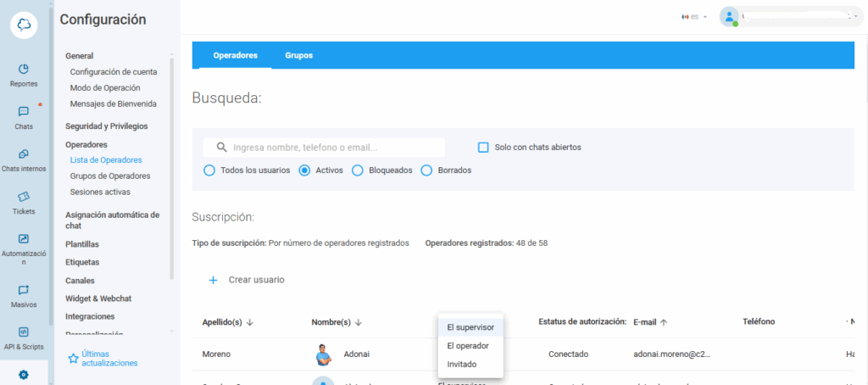This screenshot has height=385, width=868.
Task: Switch to the Operadores tab
Action: (236, 55)
